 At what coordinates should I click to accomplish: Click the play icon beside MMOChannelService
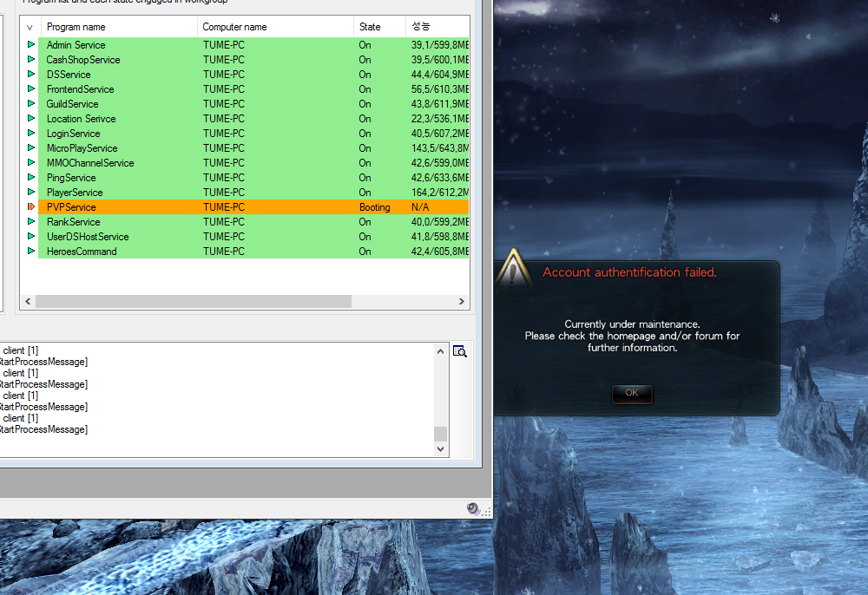pyautogui.click(x=31, y=162)
